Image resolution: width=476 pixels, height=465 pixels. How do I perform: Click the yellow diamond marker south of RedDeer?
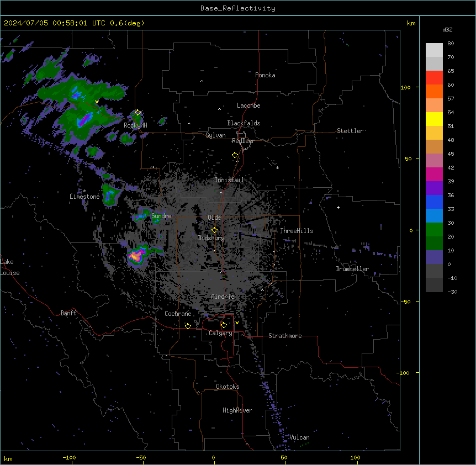(x=235, y=155)
